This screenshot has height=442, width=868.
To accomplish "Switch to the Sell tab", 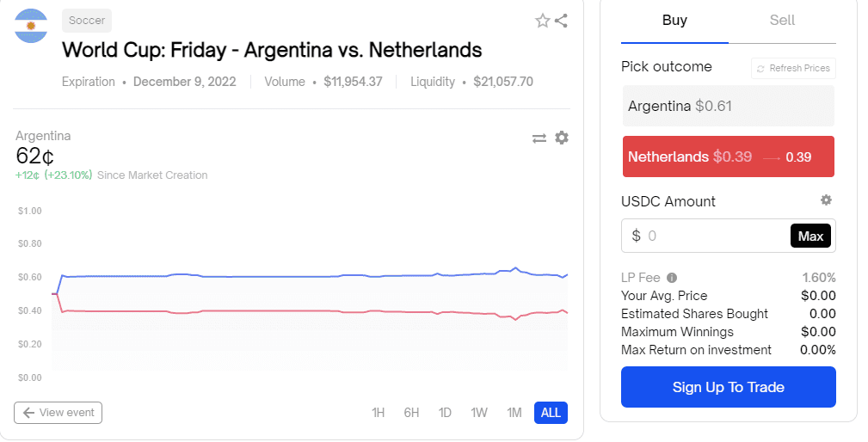I will [x=782, y=21].
